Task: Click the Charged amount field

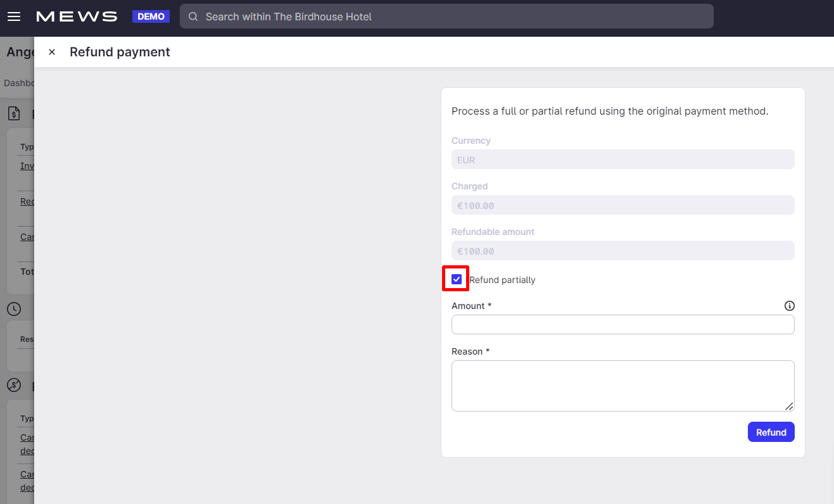Action: coord(622,205)
